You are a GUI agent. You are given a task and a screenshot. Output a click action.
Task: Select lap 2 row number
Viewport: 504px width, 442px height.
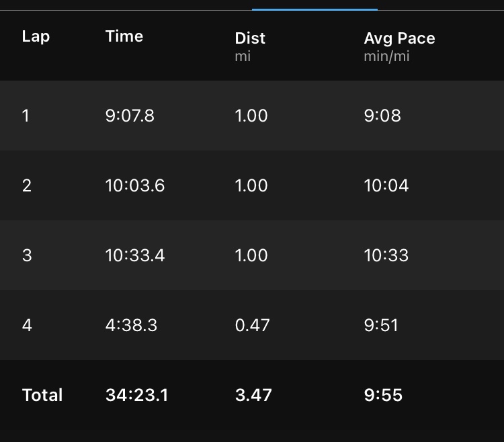coord(26,185)
